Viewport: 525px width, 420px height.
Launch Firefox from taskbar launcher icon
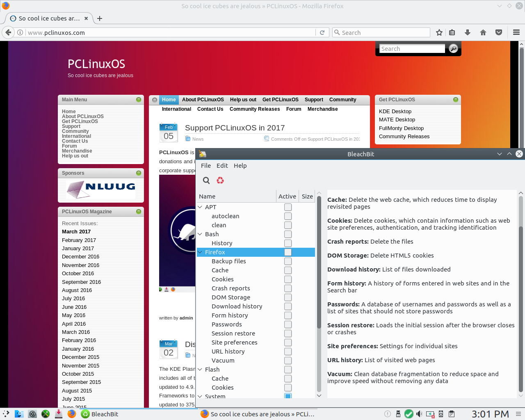tap(72, 414)
